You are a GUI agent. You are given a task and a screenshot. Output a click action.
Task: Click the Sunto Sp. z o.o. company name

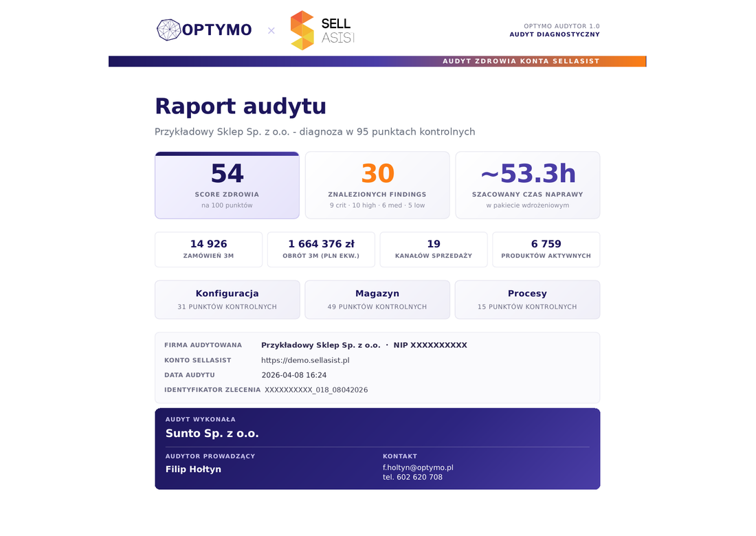[x=212, y=434]
